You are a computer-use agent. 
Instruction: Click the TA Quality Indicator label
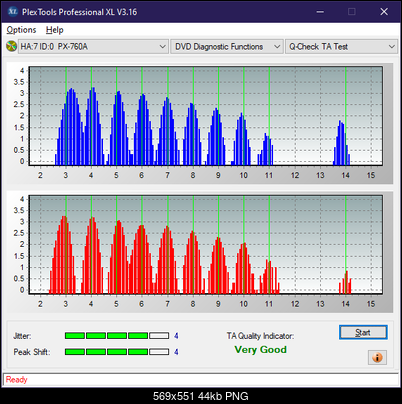(x=260, y=336)
